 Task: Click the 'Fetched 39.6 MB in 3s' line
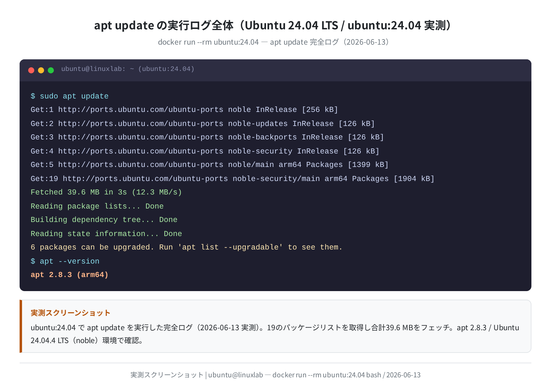[106, 192]
